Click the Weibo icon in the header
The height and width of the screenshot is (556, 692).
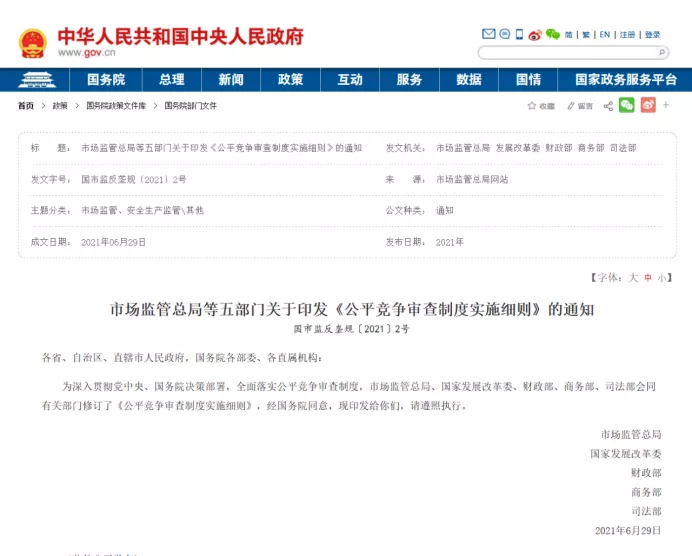[535, 34]
